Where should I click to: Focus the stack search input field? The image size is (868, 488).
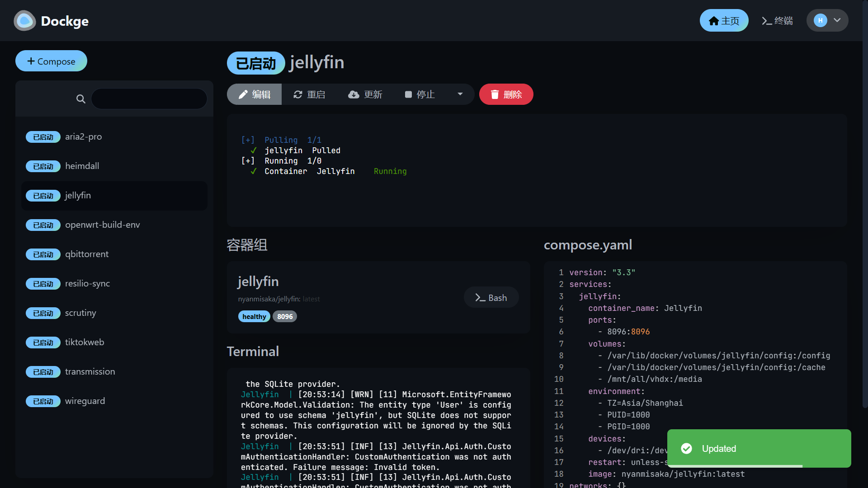pos(149,99)
